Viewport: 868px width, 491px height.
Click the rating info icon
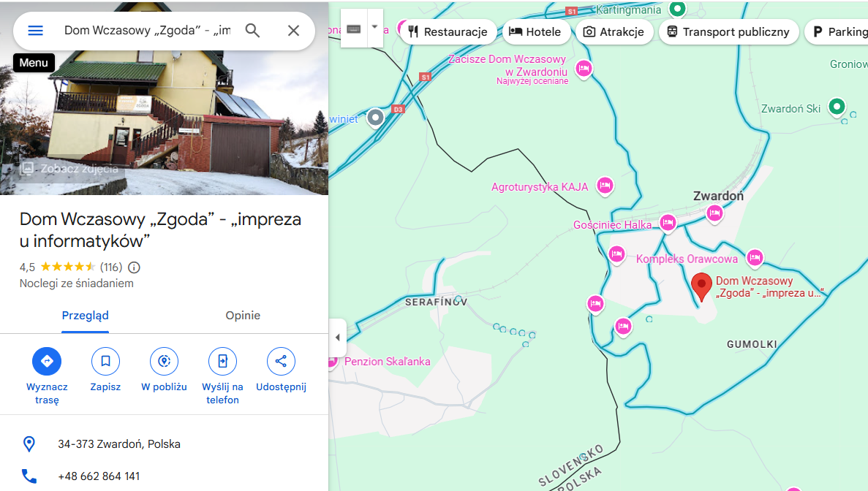click(x=134, y=267)
